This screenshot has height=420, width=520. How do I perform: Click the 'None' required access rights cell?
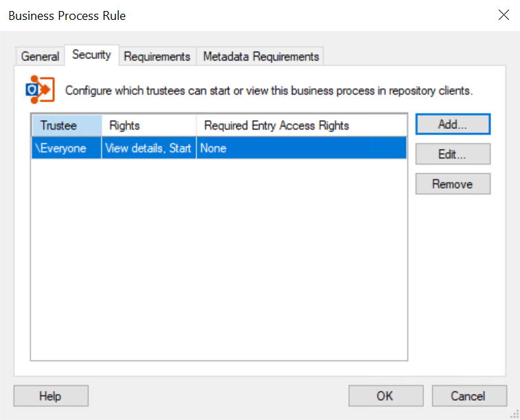click(x=301, y=148)
